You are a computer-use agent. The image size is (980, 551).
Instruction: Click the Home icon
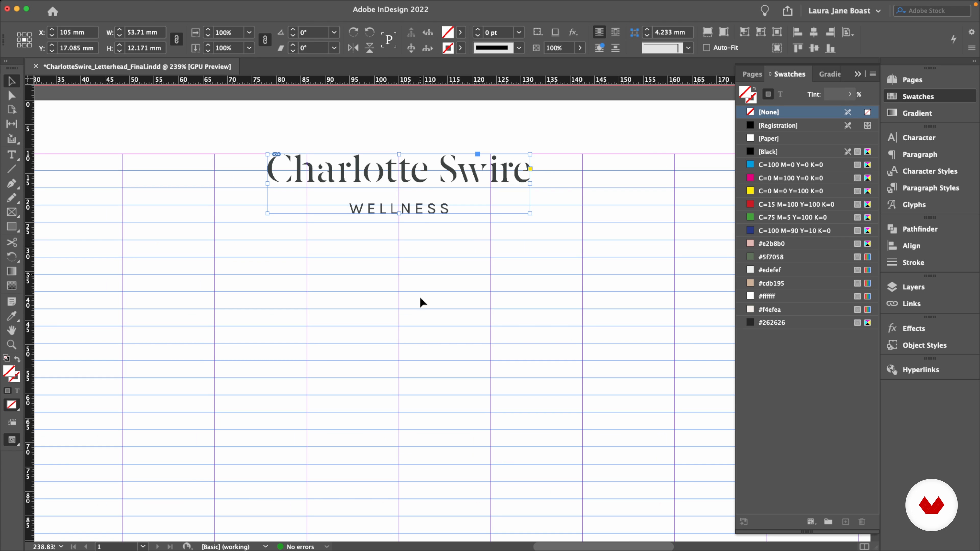[53, 11]
